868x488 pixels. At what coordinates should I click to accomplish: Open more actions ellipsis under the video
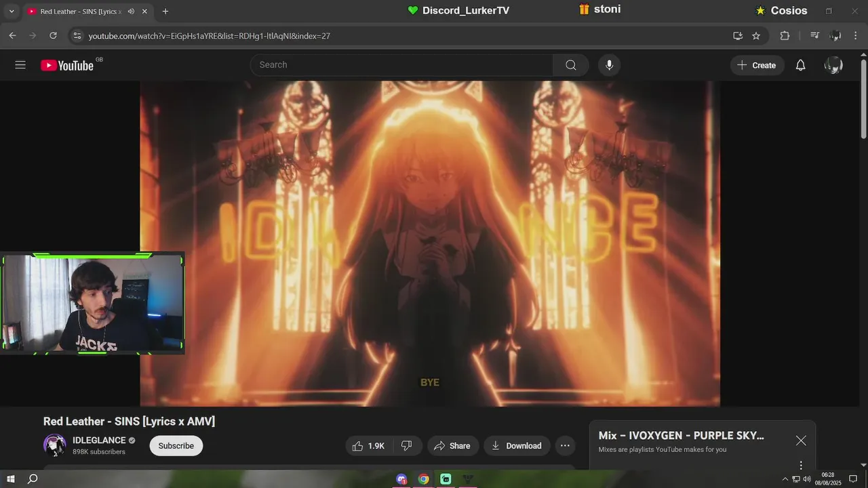click(565, 445)
